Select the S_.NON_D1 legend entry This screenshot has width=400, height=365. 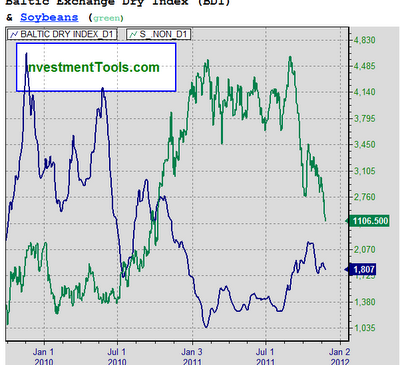159,34
